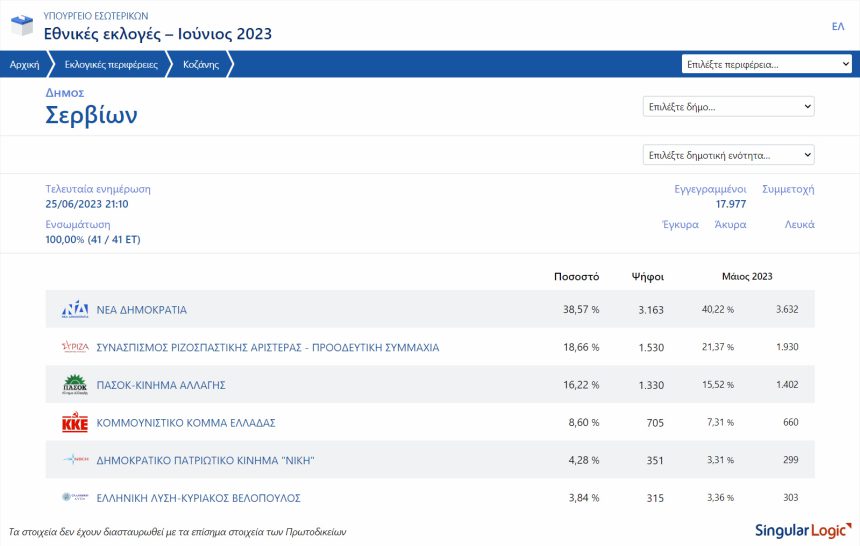Click the ΠΑΣΟΚ green sun logo
Viewport: 860px width, 546px height.
75,385
